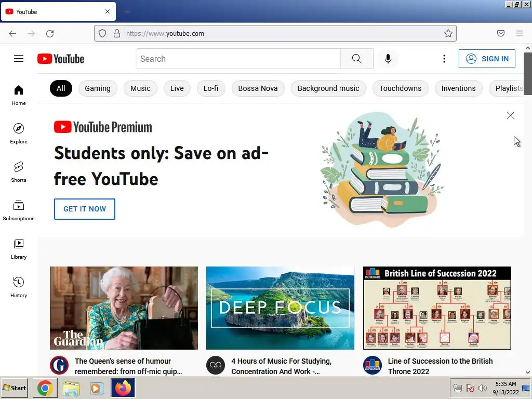The width and height of the screenshot is (532, 399).
Task: Open tracking protection shield icon
Action: click(102, 33)
